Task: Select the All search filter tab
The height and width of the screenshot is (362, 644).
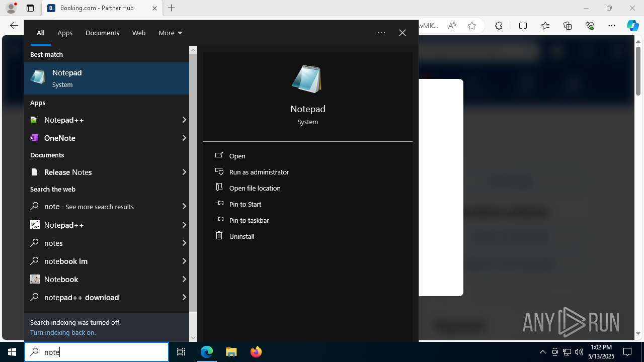Action: (x=41, y=33)
